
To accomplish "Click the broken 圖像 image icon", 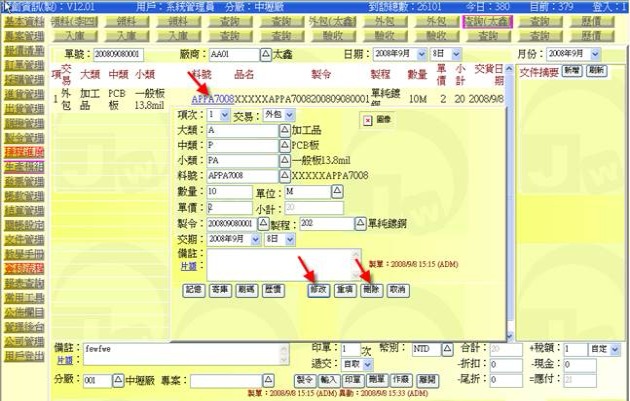I will point(367,119).
